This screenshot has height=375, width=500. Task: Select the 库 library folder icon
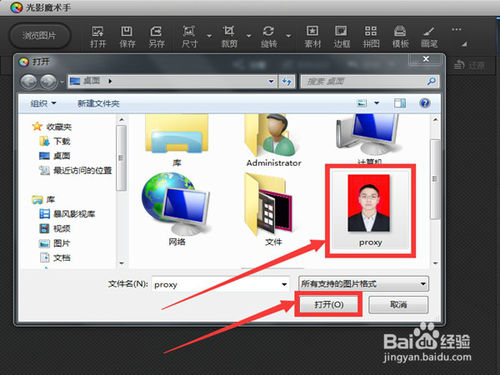pyautogui.click(x=177, y=140)
